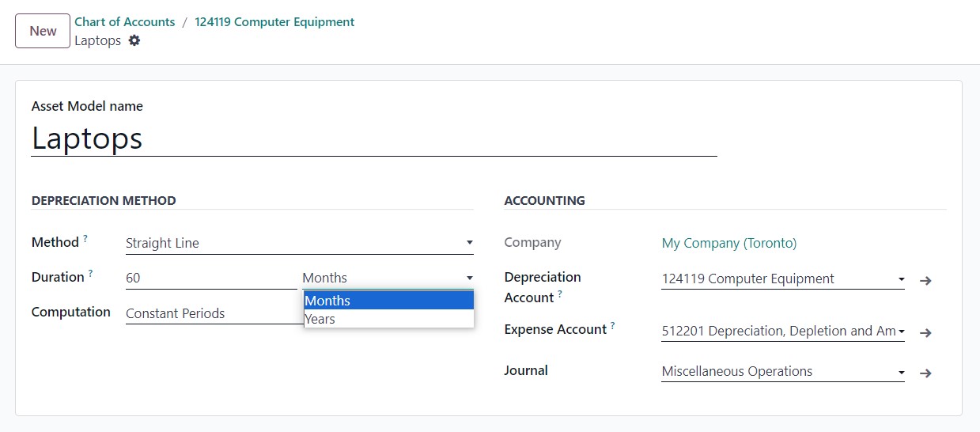The image size is (980, 432).
Task: Show help tooltip for Expense Account
Action: click(x=613, y=325)
